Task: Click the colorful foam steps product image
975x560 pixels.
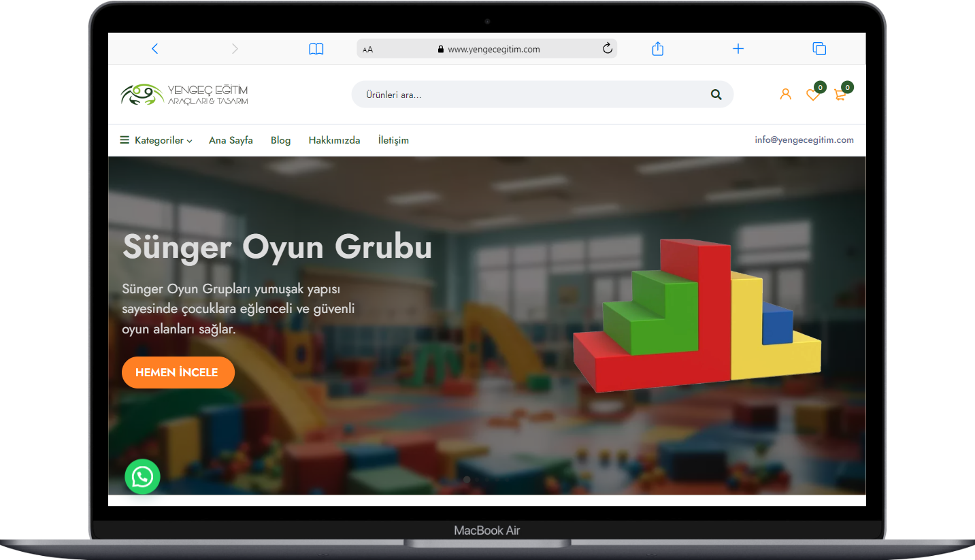Action: tap(697, 316)
